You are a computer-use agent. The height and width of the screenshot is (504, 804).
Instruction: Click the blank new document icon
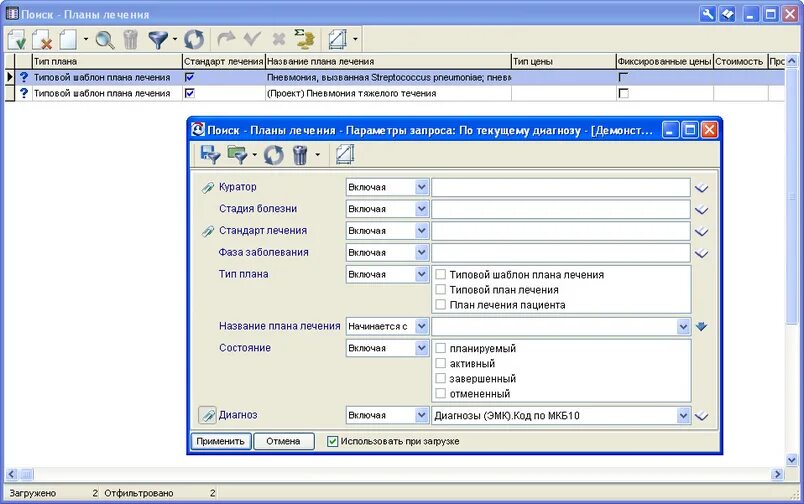click(x=68, y=39)
